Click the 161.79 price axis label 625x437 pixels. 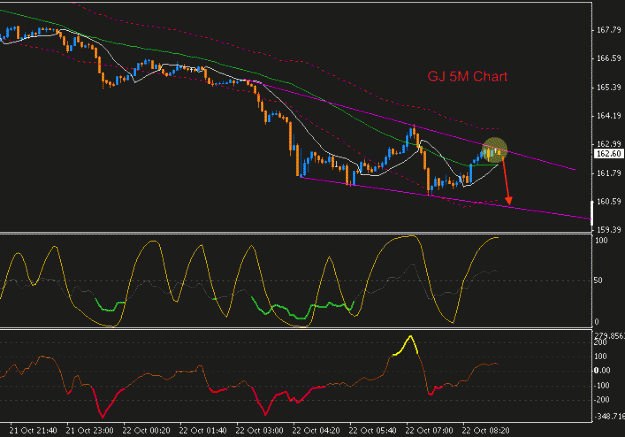click(x=609, y=173)
